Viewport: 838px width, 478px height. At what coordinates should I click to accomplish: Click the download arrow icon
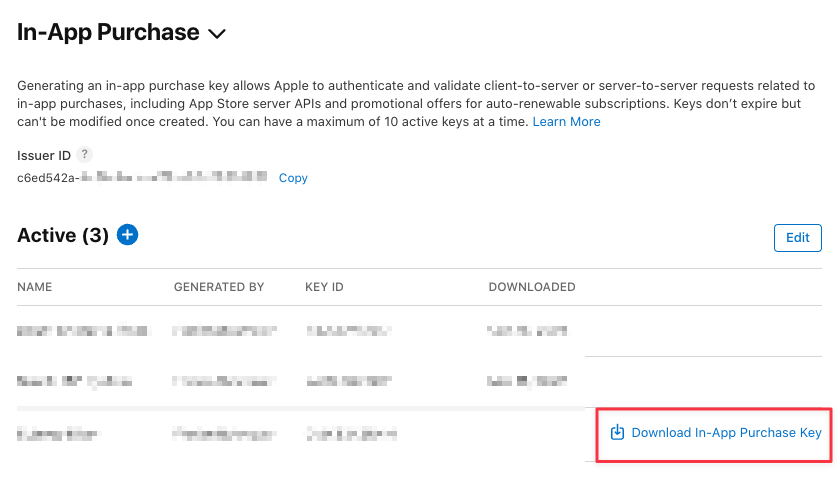click(617, 433)
